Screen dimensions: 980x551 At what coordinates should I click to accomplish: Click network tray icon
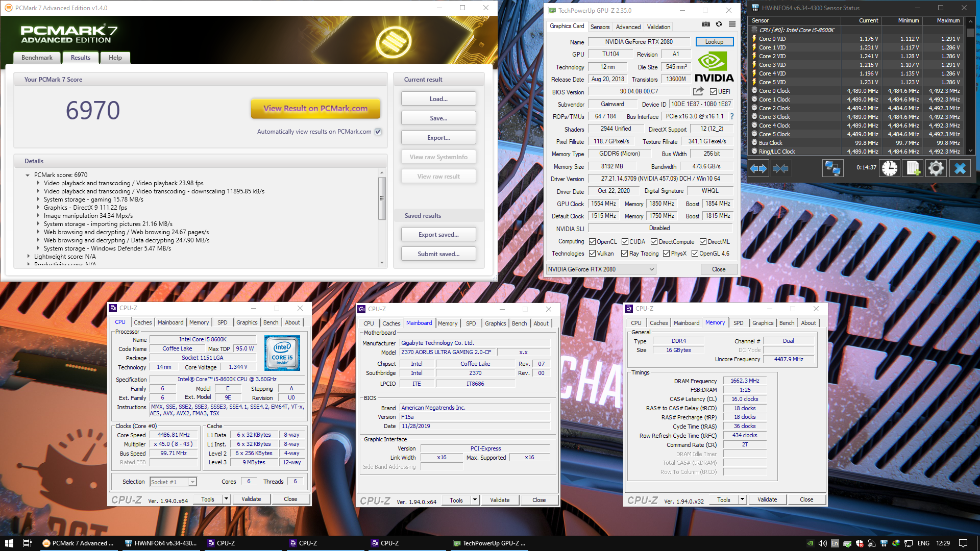coord(909,543)
